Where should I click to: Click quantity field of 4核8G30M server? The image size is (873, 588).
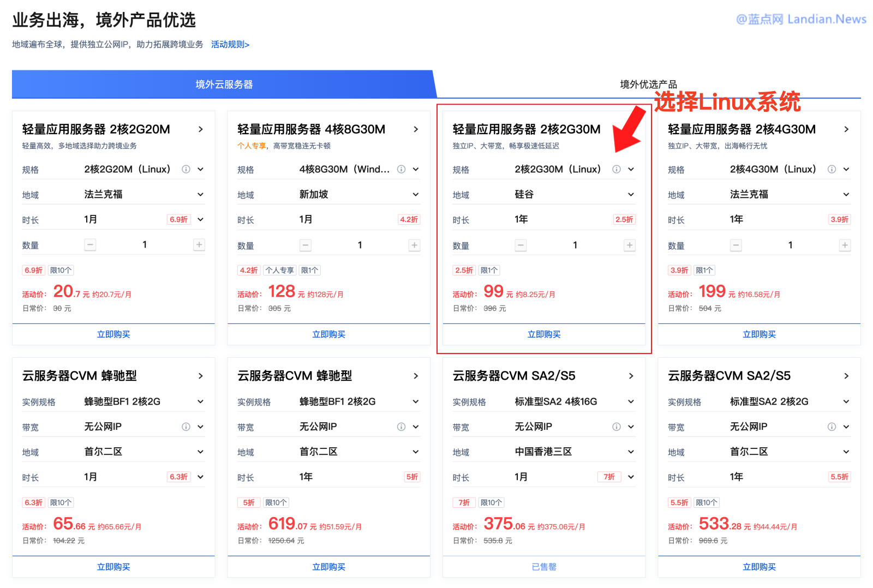click(360, 245)
